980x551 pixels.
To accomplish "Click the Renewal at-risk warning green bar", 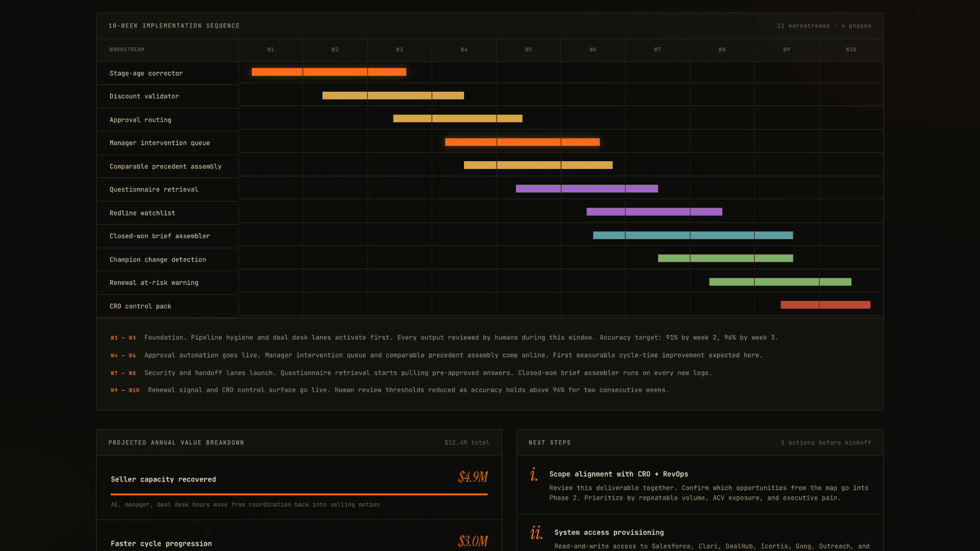I will pyautogui.click(x=780, y=282).
